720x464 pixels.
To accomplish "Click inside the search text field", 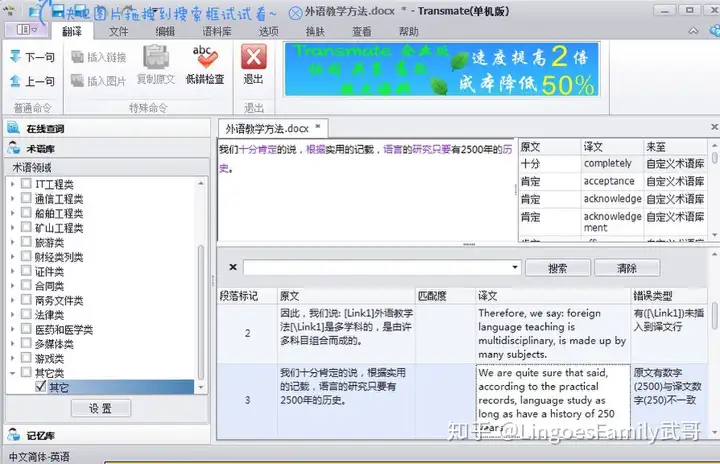I will click(x=377, y=267).
